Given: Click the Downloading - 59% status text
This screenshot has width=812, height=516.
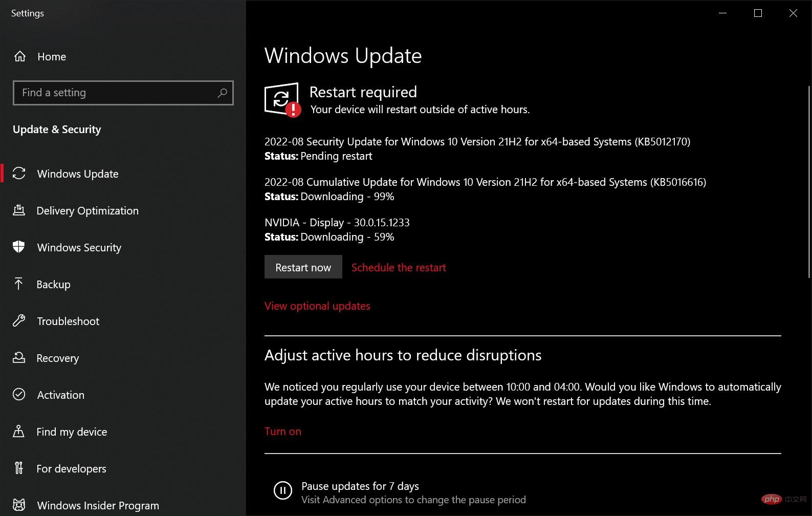Looking at the screenshot, I should pos(347,237).
